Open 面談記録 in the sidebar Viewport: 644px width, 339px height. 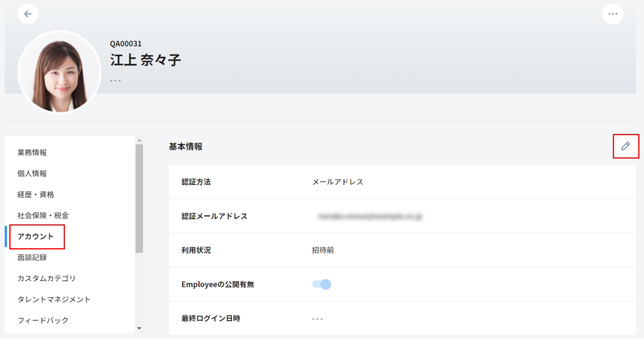pos(32,258)
